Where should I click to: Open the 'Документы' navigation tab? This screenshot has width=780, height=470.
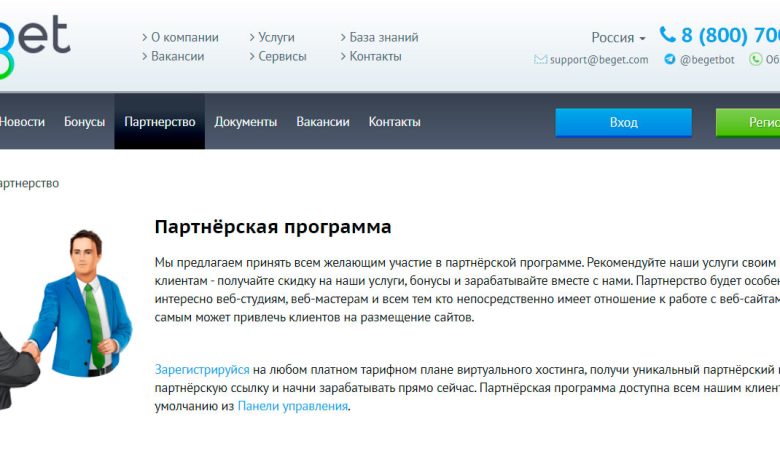pos(245,122)
